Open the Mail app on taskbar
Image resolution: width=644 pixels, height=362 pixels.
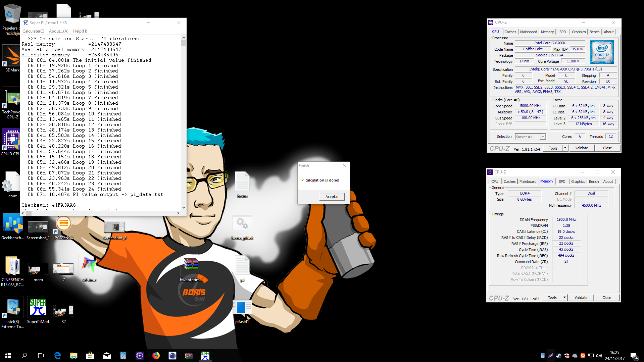(106, 356)
